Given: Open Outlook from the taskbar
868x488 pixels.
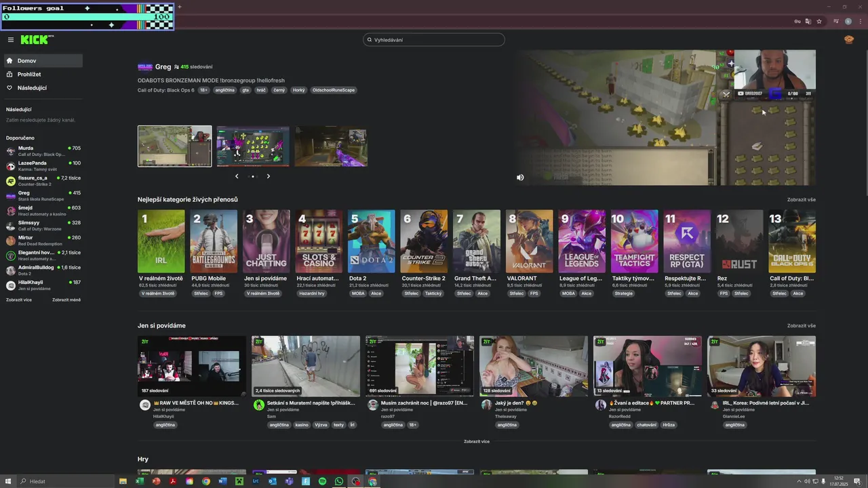Looking at the screenshot, I should [x=272, y=481].
